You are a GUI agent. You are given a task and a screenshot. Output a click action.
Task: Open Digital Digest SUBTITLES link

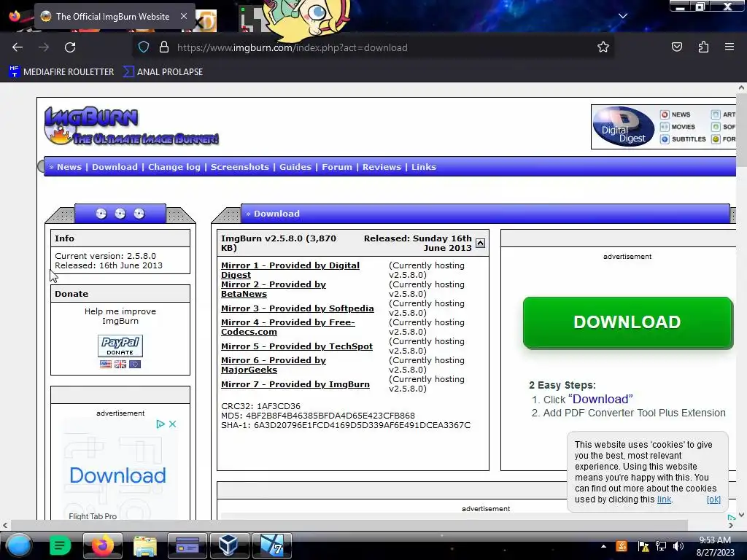point(683,139)
